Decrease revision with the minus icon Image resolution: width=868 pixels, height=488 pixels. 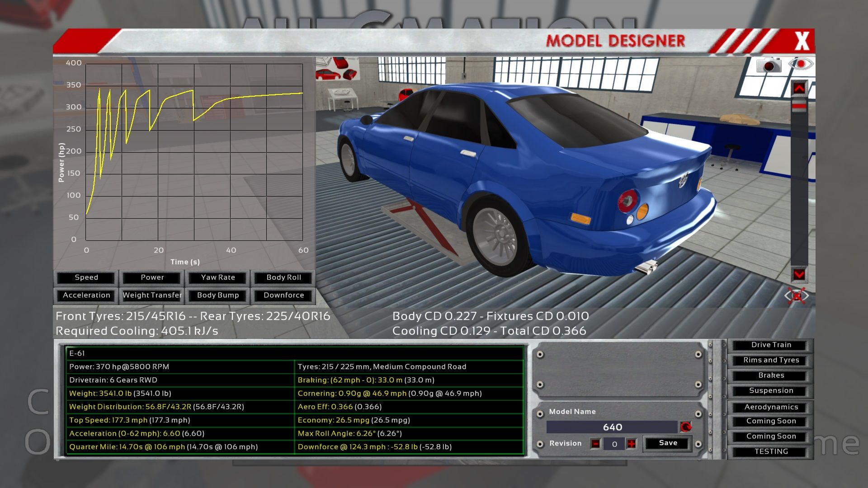tap(595, 444)
